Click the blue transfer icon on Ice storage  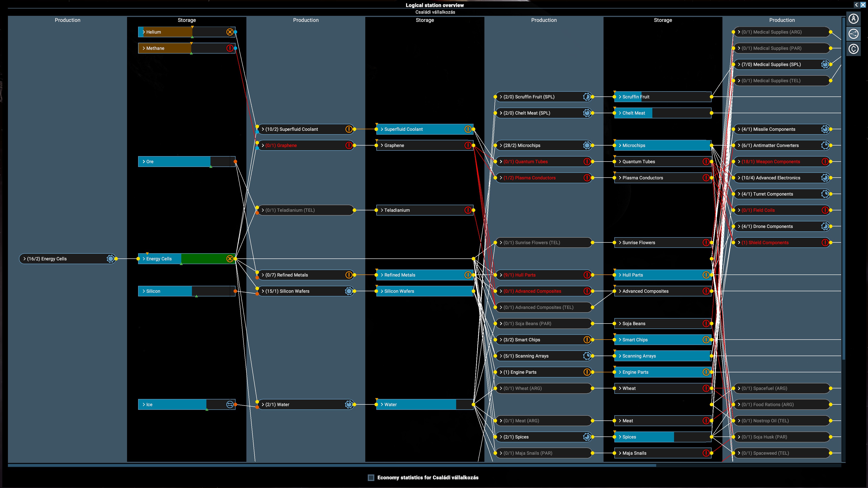pos(230,404)
